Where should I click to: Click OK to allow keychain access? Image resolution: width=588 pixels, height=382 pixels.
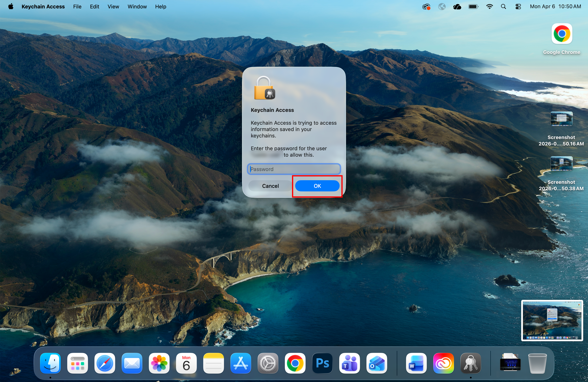[317, 186]
